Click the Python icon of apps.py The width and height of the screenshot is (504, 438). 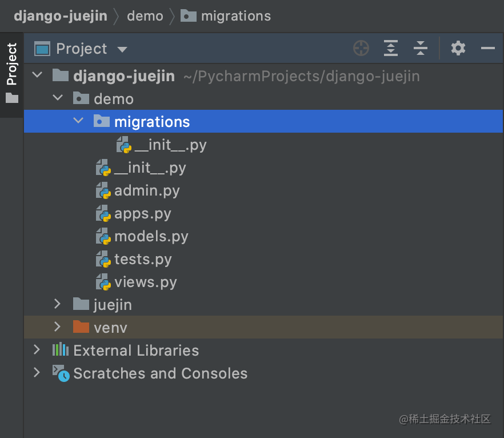pos(103,213)
